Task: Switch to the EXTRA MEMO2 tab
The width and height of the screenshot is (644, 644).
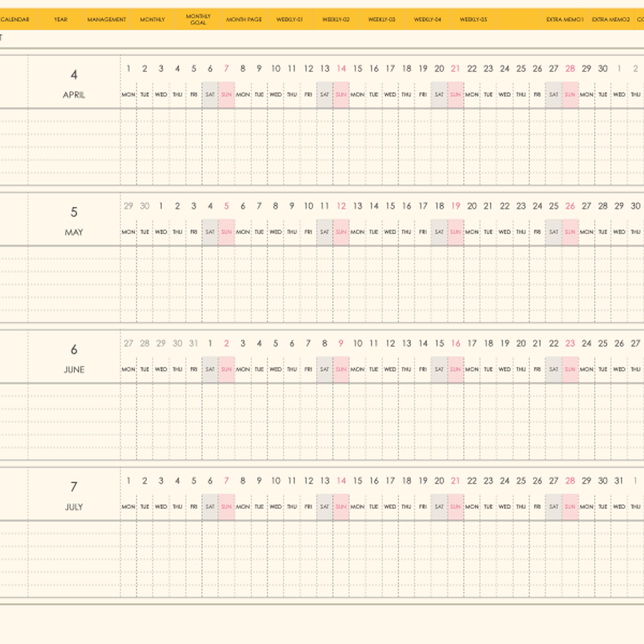Action: tap(610, 20)
